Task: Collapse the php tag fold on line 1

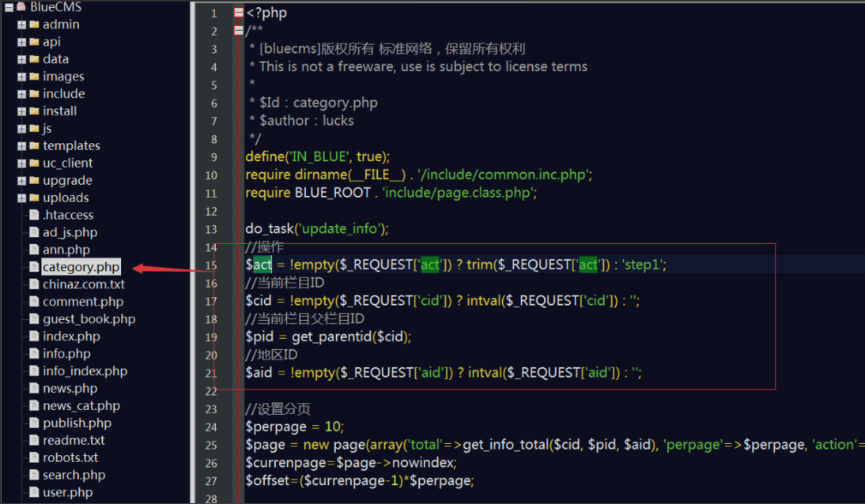Action: (x=238, y=12)
